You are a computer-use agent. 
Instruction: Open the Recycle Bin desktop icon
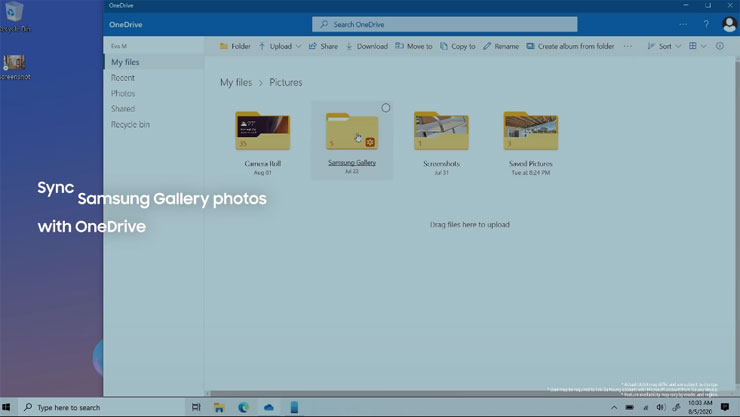(x=14, y=17)
